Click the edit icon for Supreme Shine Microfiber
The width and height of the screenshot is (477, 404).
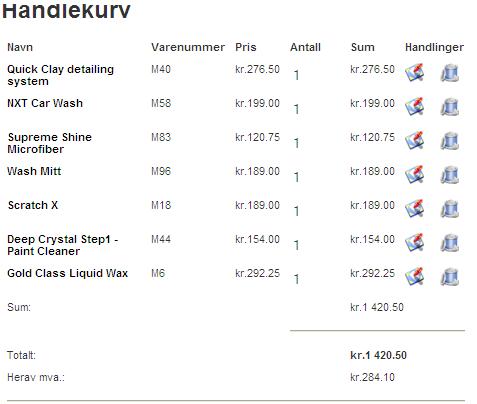[415, 140]
